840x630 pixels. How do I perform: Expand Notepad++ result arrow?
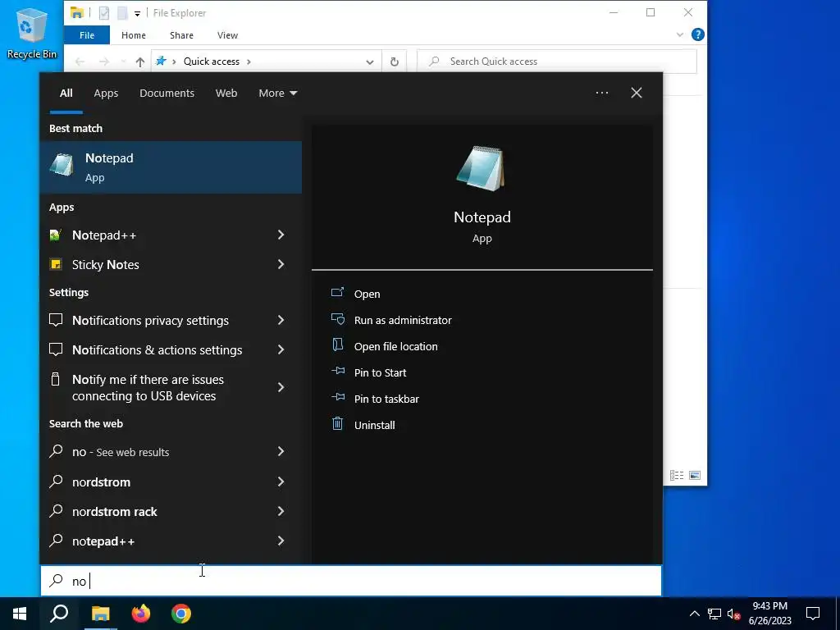(x=281, y=235)
